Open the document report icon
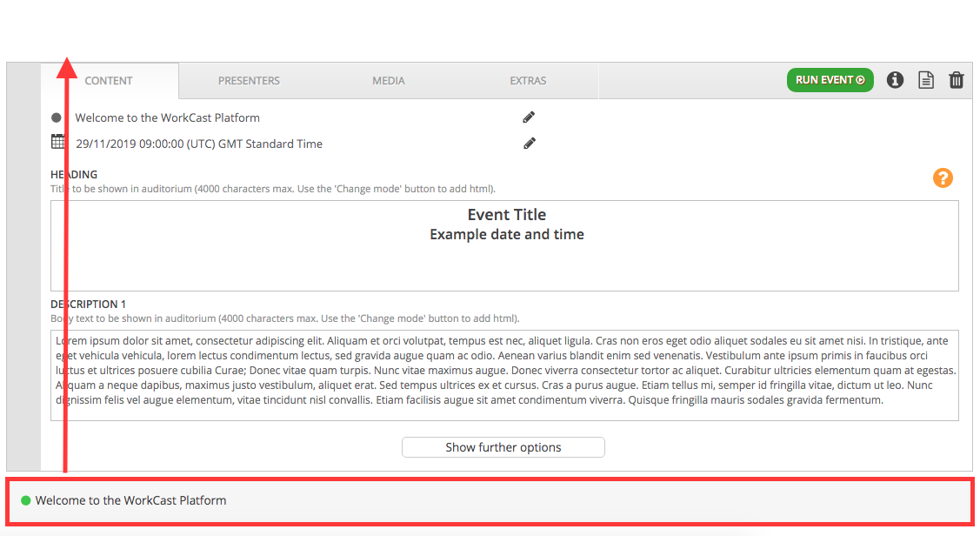Viewport: 980px width, 536px height. pyautogui.click(x=925, y=80)
